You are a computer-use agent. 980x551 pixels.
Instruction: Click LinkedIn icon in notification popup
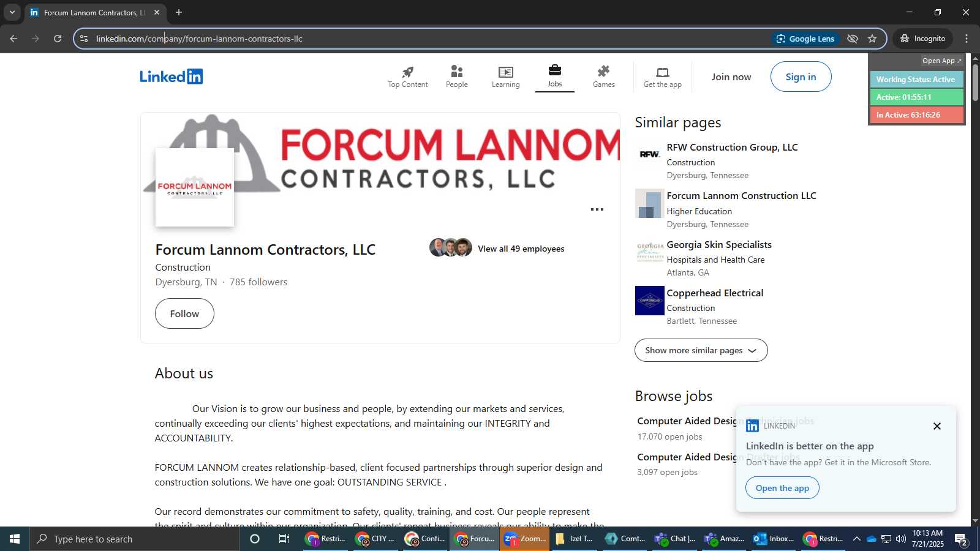coord(752,425)
